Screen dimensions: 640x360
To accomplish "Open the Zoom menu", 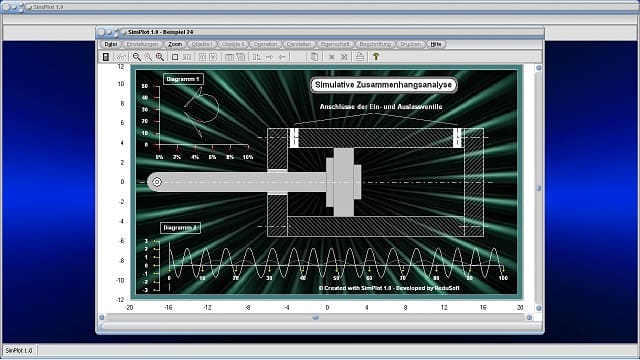I will point(175,44).
